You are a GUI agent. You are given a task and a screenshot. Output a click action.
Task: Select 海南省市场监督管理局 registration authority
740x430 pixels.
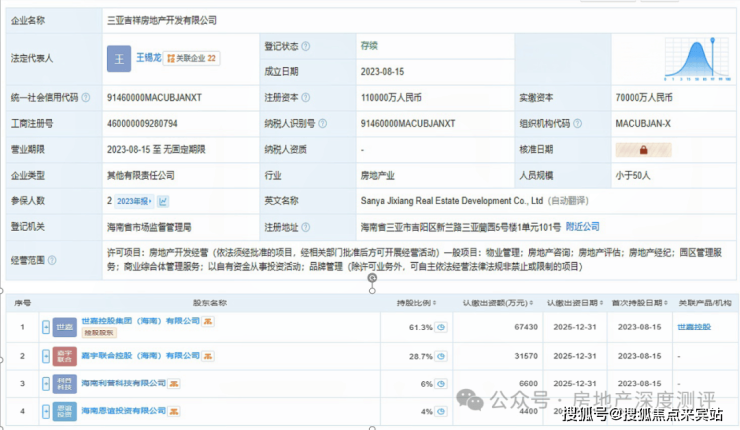tap(149, 228)
